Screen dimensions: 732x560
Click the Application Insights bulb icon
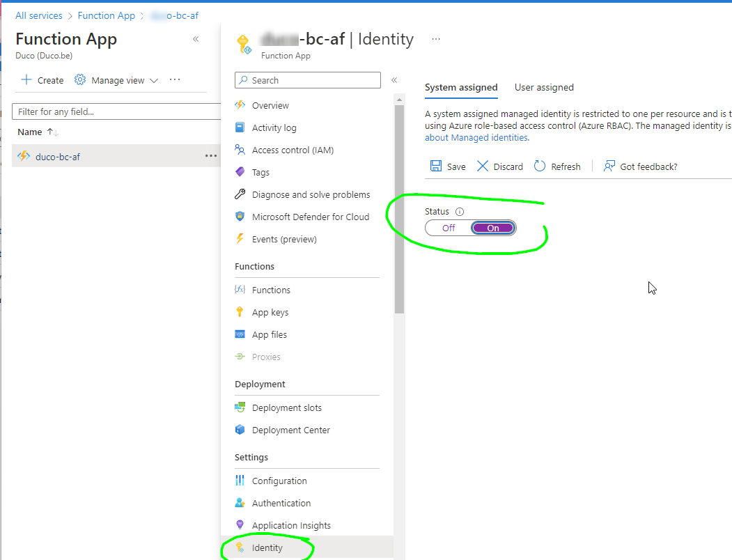240,525
